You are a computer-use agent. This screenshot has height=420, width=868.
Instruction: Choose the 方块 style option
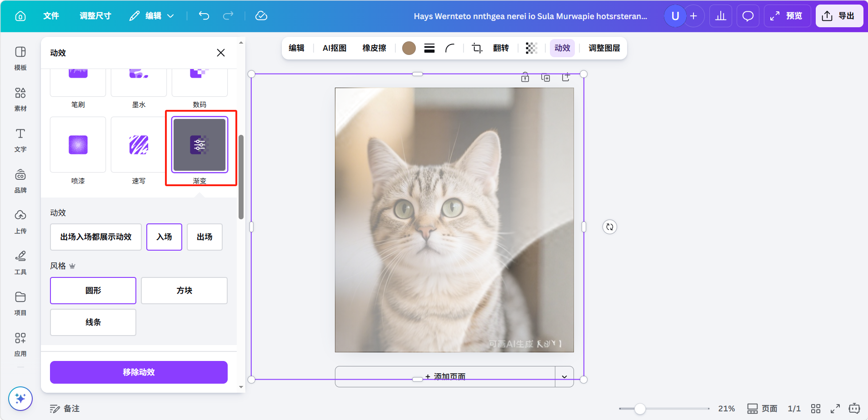[184, 290]
